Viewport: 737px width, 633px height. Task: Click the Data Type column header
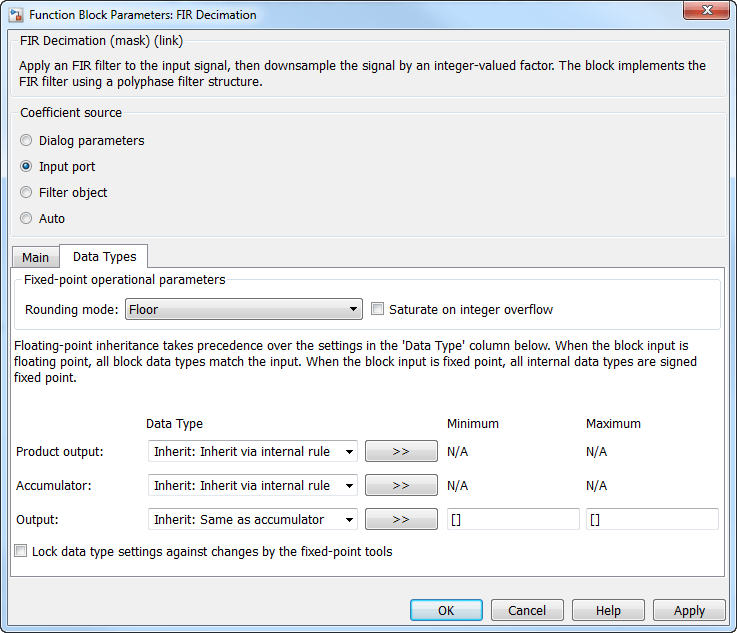pyautogui.click(x=174, y=424)
